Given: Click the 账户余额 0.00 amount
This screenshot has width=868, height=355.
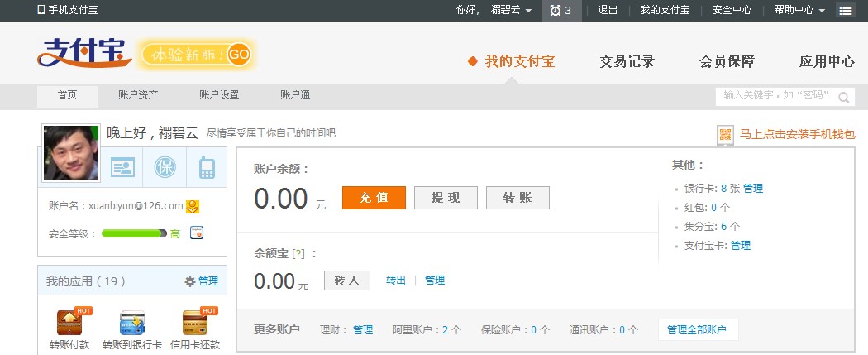Looking at the screenshot, I should click(281, 199).
